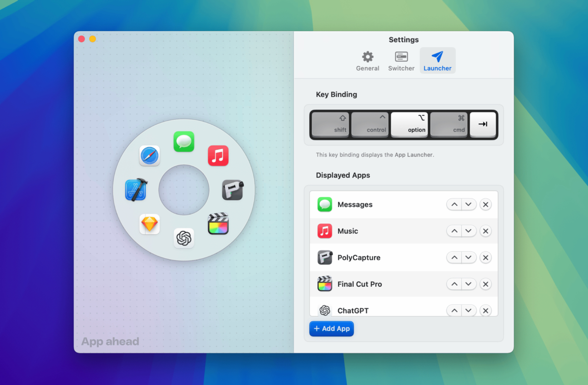This screenshot has height=385, width=588.
Task: Click the Messages icon in the launcher wheel
Action: [x=184, y=141]
